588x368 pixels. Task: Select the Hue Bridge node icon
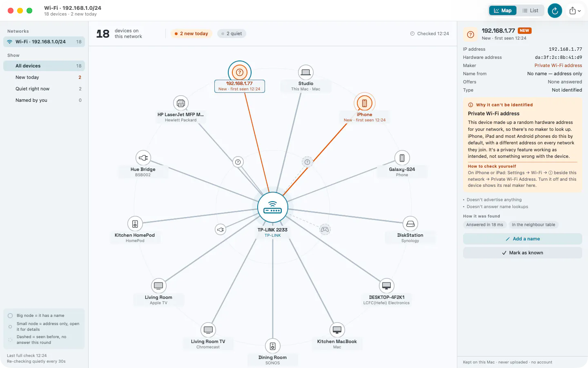click(143, 158)
